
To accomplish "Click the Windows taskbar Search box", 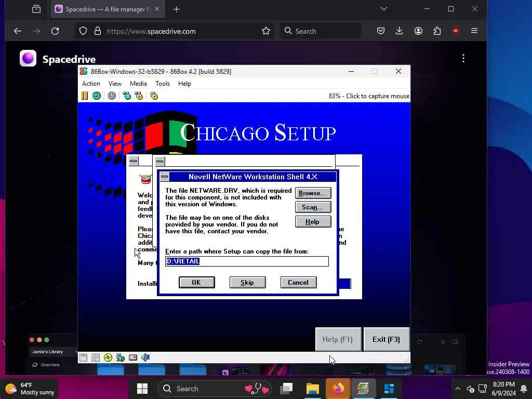I will [215, 389].
